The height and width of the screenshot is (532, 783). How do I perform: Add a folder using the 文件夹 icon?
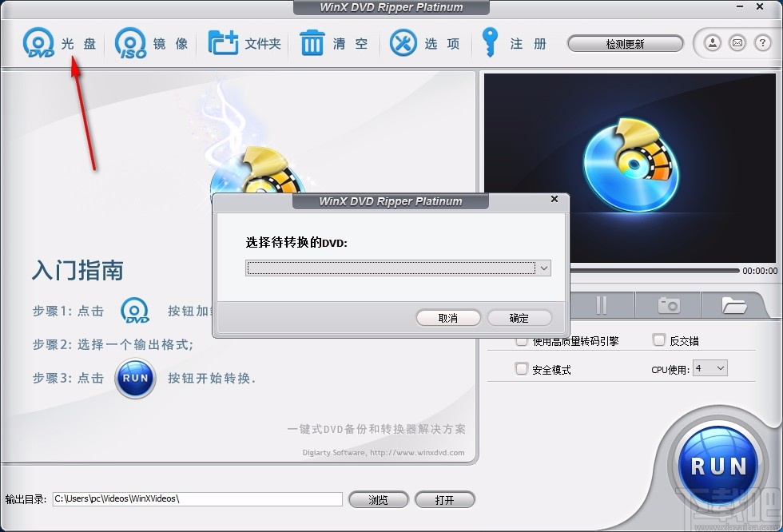[x=224, y=42]
